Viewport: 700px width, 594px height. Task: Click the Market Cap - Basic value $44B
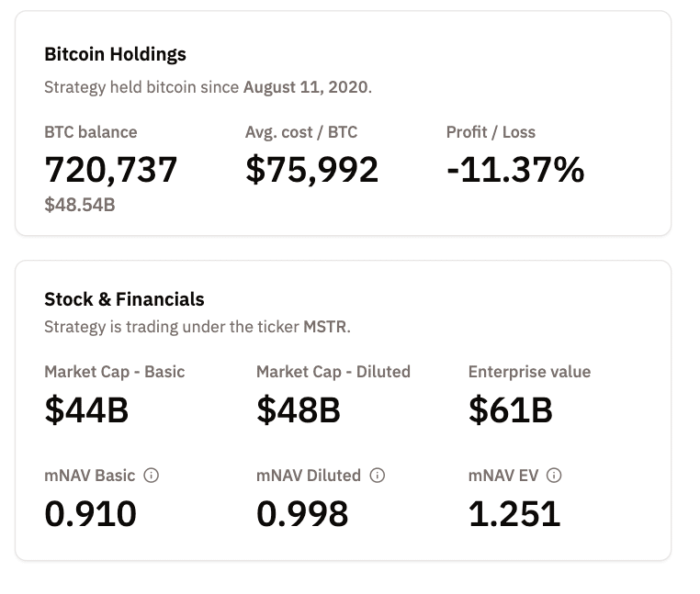coord(86,409)
